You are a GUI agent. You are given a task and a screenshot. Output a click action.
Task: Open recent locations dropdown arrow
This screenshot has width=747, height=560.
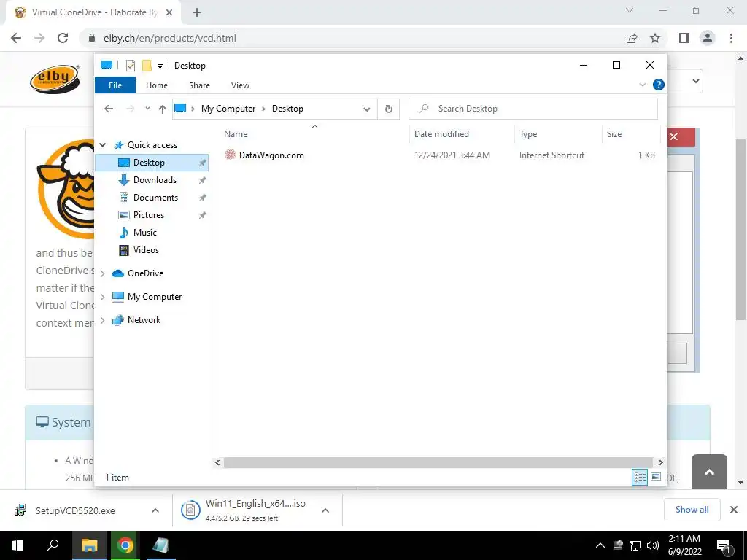pos(147,109)
